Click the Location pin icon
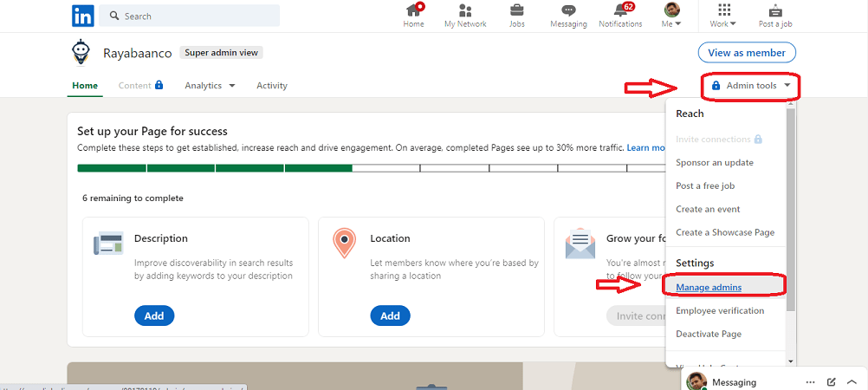The width and height of the screenshot is (868, 390). tap(344, 244)
